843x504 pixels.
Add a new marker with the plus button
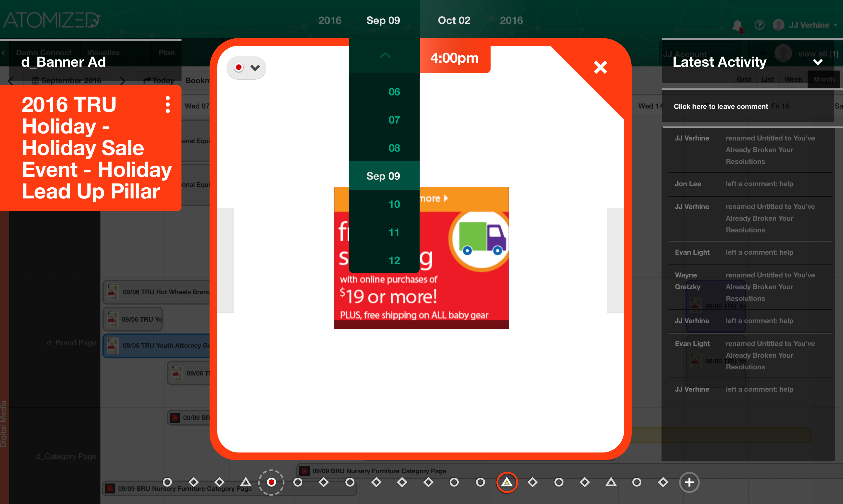(x=689, y=482)
